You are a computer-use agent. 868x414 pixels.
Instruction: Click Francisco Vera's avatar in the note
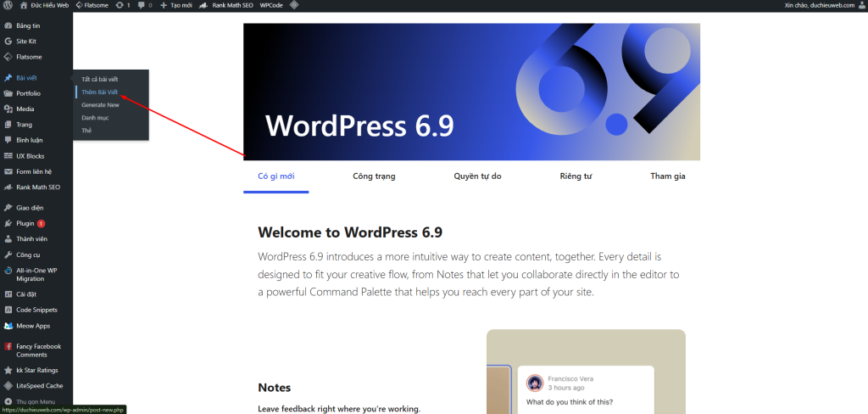point(535,383)
